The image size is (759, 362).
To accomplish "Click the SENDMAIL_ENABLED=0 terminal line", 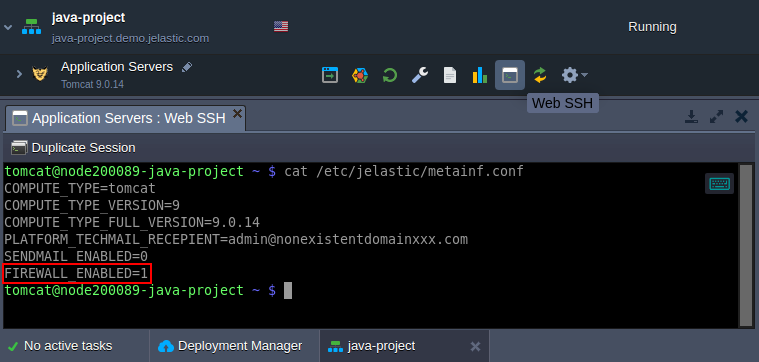I will [76, 256].
